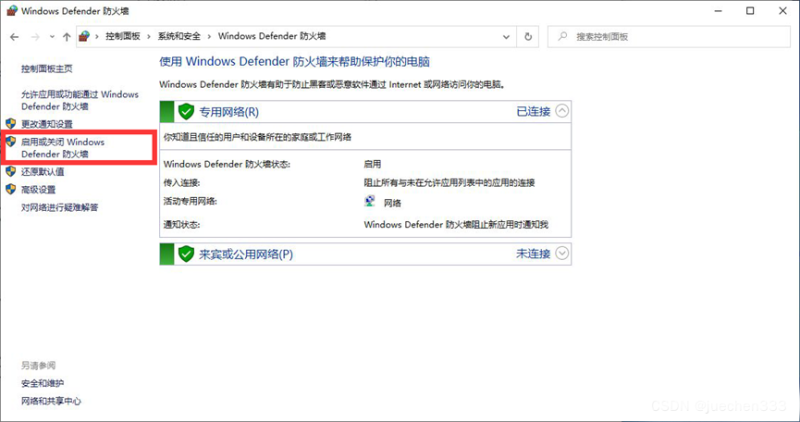Image resolution: width=800 pixels, height=422 pixels.
Task: Open 网络和共享中心 link
Action: (x=51, y=401)
